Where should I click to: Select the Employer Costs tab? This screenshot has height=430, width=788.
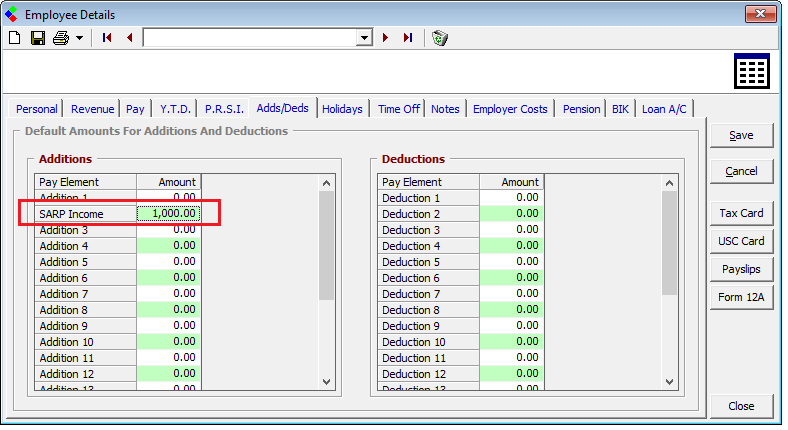511,109
